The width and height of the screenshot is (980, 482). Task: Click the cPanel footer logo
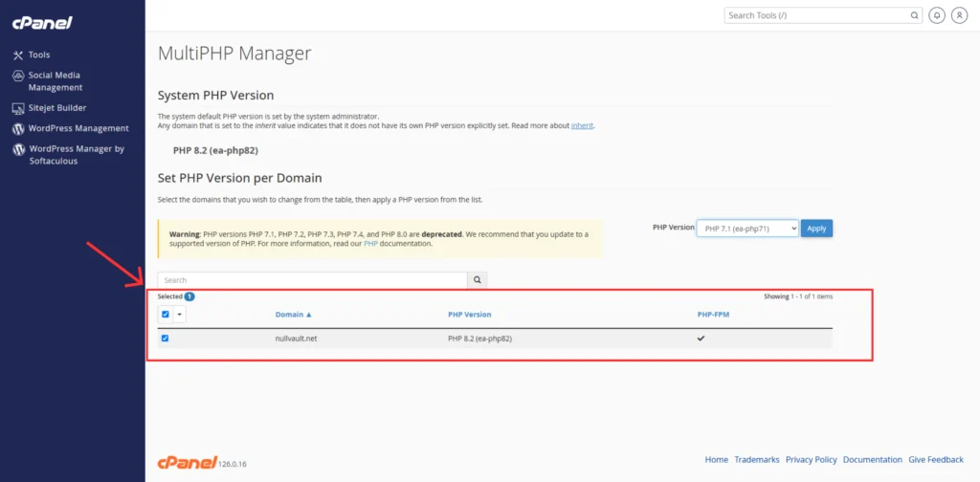(x=188, y=462)
